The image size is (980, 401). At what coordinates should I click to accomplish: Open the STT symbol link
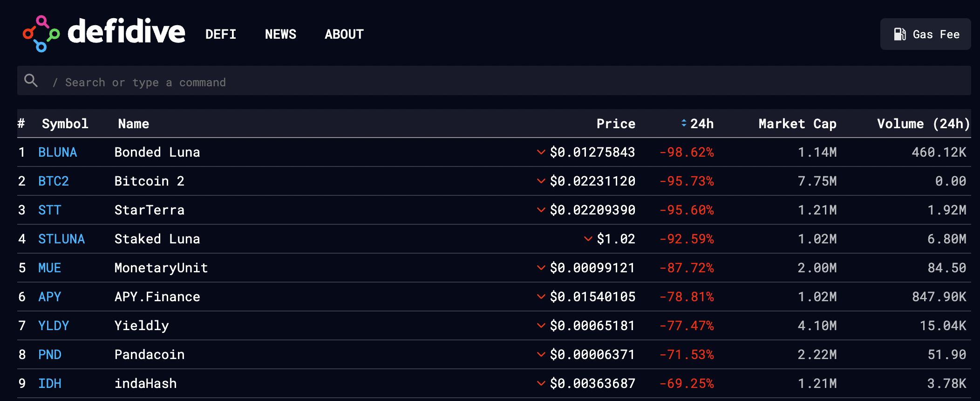49,210
